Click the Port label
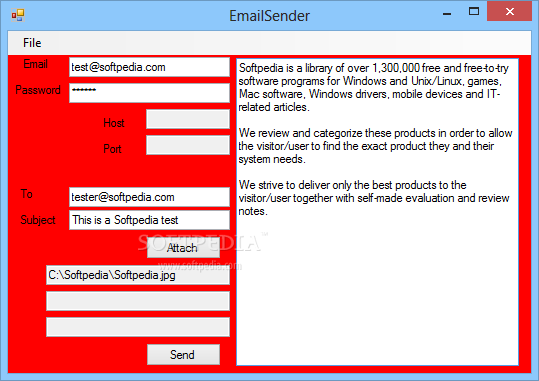The image size is (539, 381). coord(112,149)
